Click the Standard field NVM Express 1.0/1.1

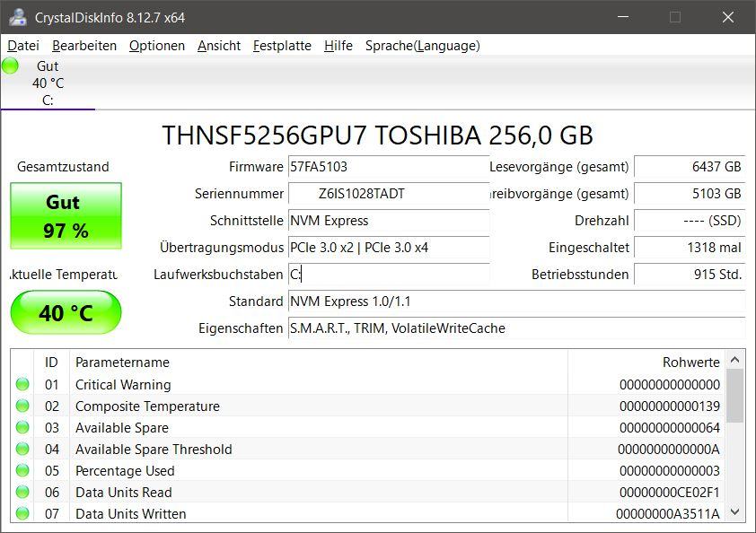coord(517,301)
